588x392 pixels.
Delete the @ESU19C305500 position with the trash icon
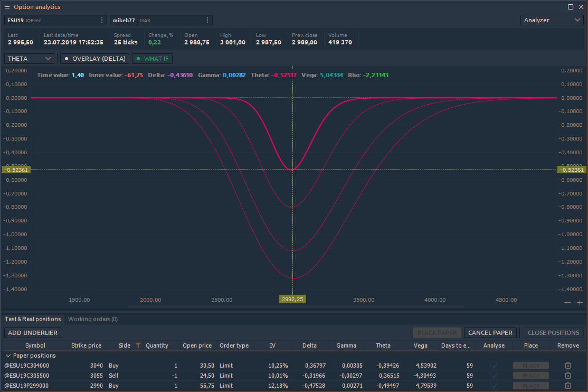pyautogui.click(x=568, y=376)
